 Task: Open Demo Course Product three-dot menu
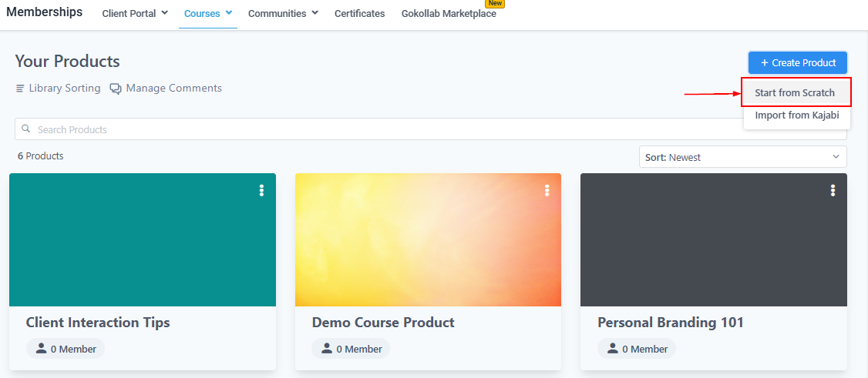547,190
